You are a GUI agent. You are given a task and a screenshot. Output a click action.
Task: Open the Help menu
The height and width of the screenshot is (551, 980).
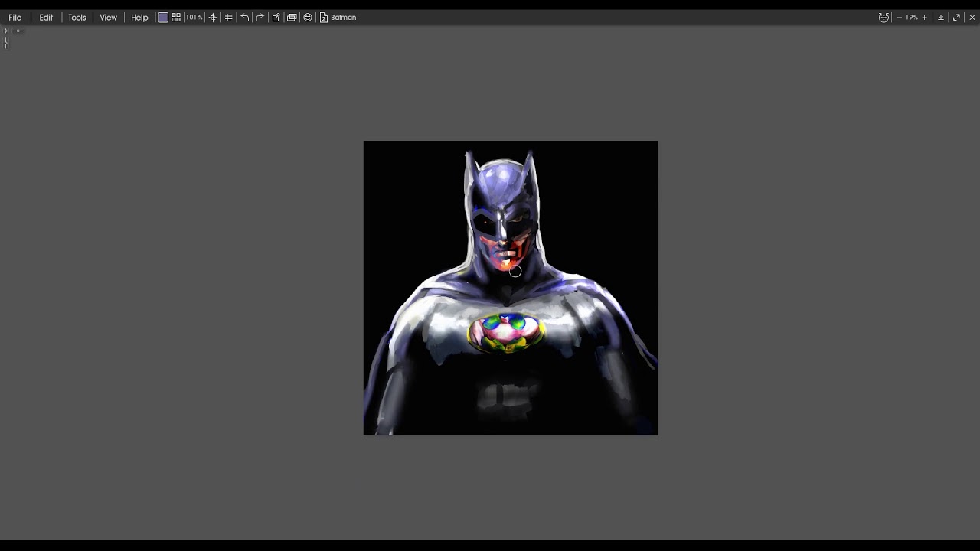tap(139, 17)
